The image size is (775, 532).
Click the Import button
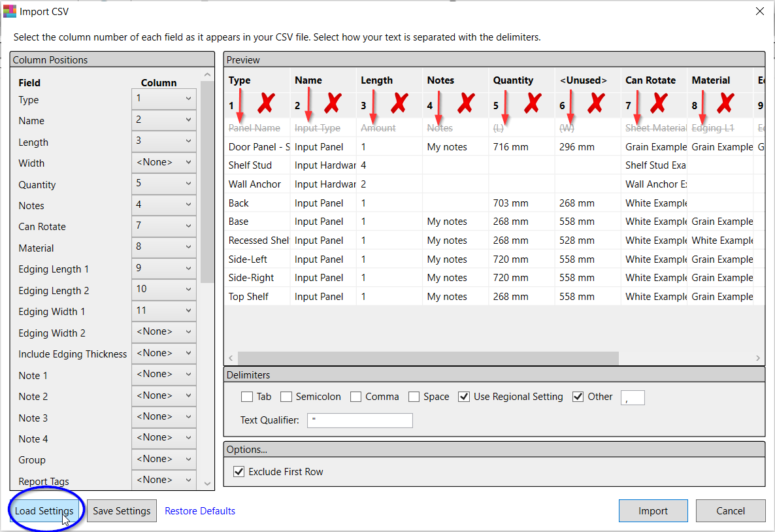pyautogui.click(x=653, y=510)
